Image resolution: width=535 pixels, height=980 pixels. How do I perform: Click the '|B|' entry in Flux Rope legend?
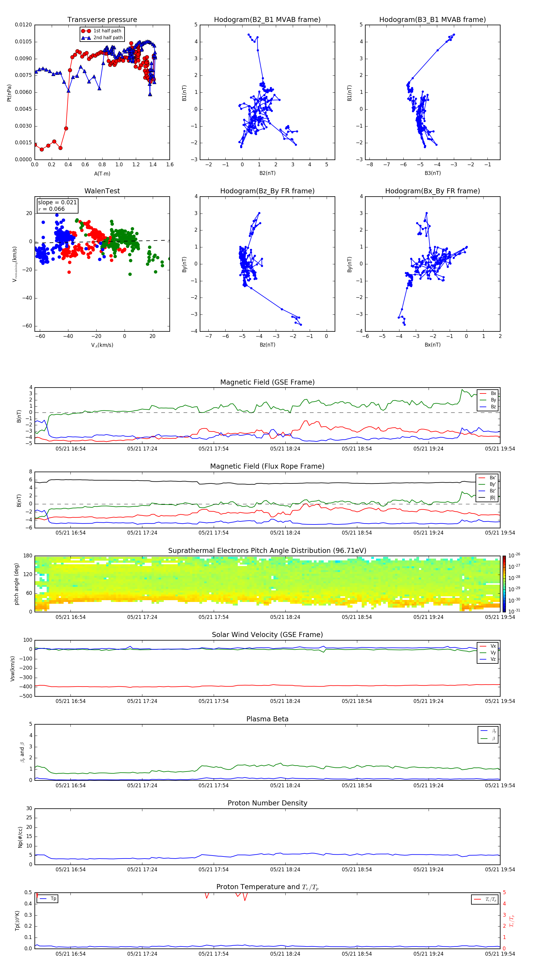pos(487,498)
